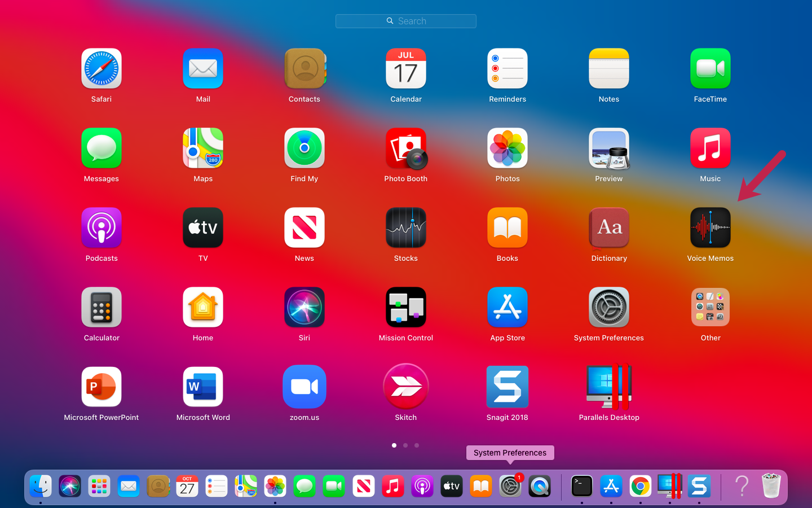Launch Parallels Desktop

coord(608,387)
